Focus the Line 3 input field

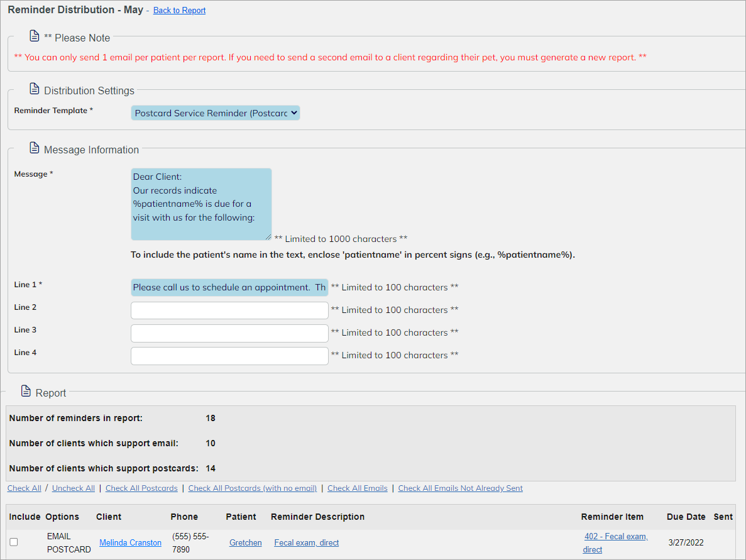coord(229,333)
